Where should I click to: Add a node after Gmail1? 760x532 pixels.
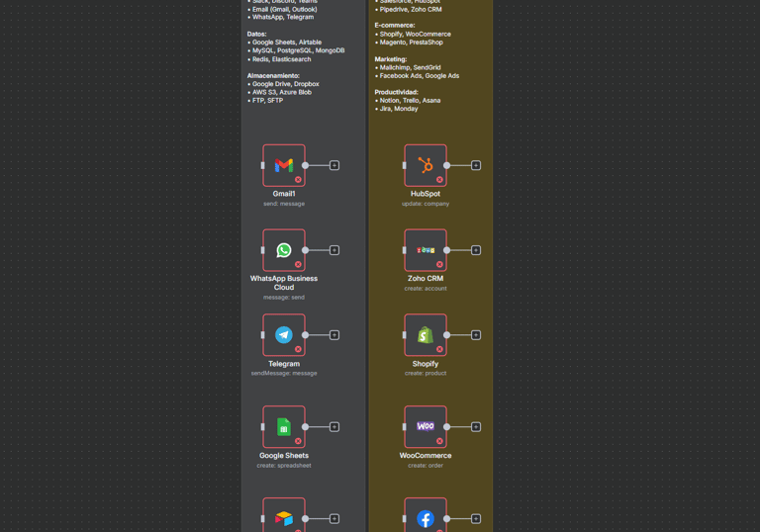334,166
